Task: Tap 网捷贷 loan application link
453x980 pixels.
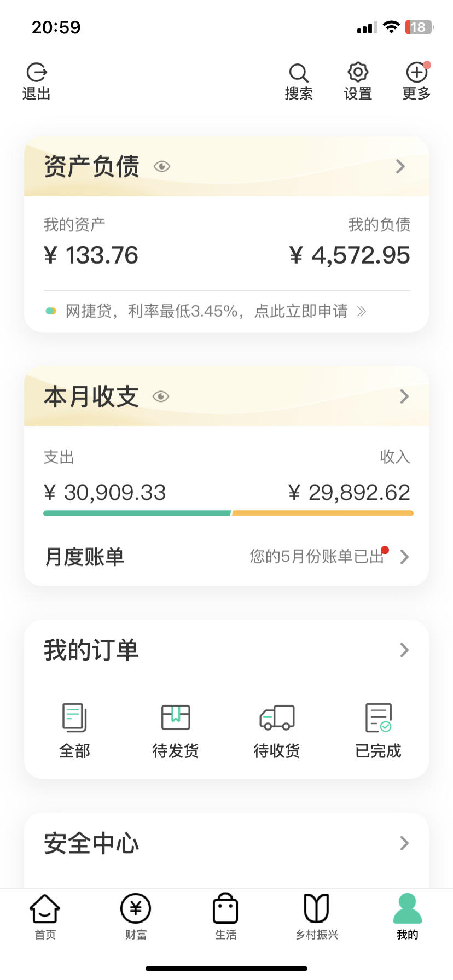Action: (x=206, y=311)
